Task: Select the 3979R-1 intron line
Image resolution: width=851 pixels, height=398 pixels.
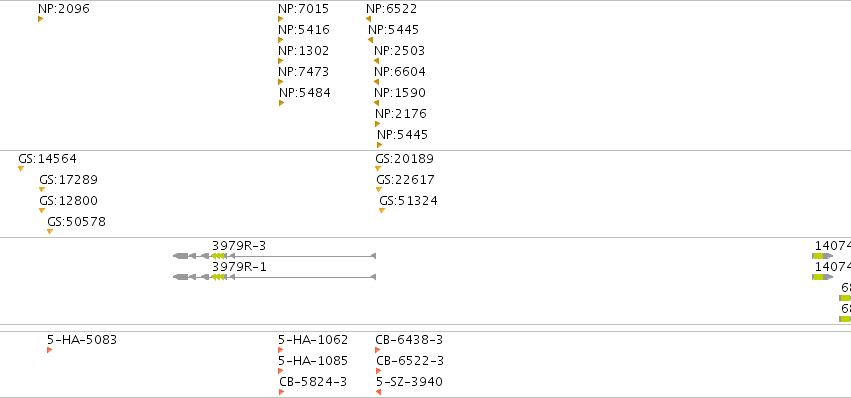Action: (x=302, y=277)
